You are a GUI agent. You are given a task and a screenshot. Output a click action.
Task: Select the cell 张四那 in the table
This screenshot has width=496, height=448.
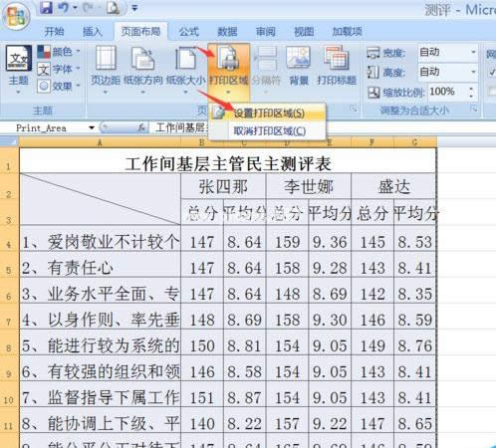tap(223, 186)
